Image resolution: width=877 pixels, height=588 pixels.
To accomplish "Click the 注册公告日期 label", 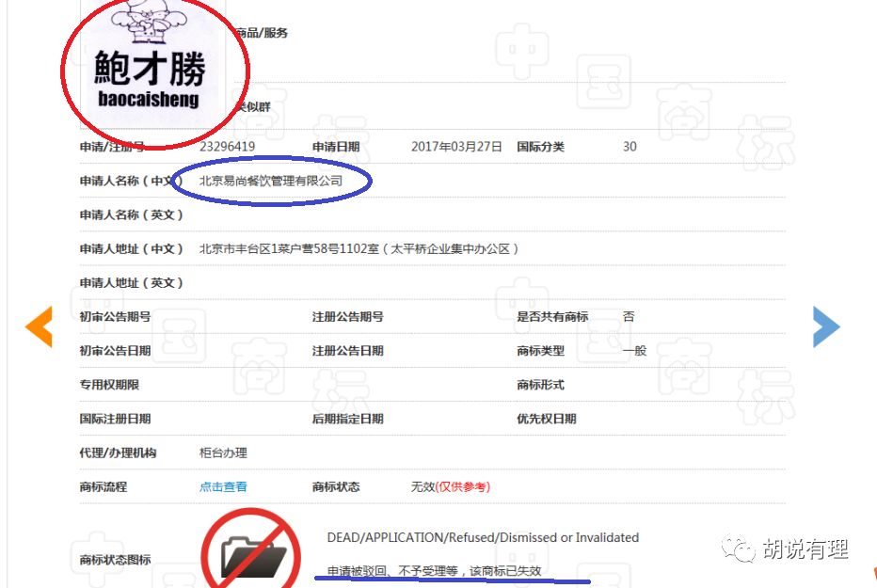I will pos(348,351).
